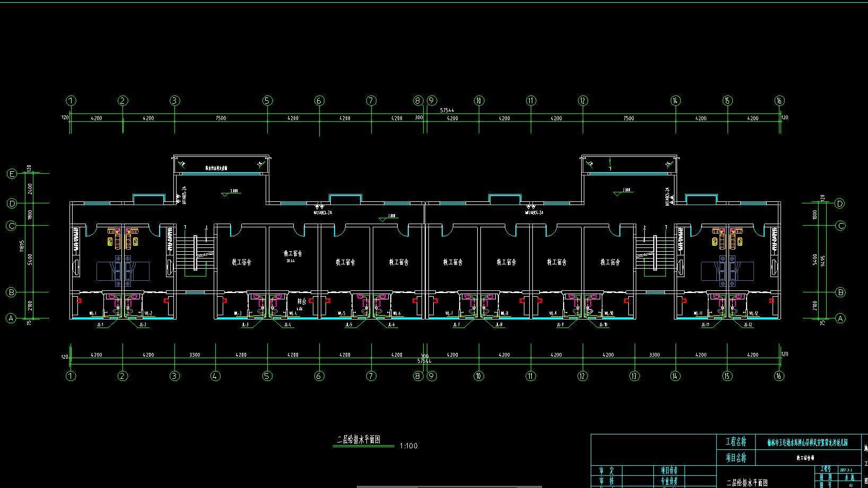Select the 二层给排水平面图 title below the plan
868x488 pixels.
click(x=359, y=440)
